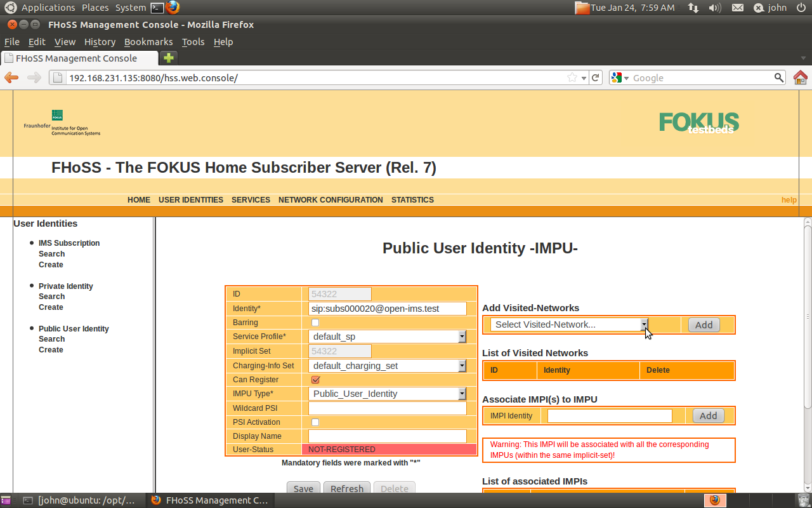Open USER IDENTITIES navigation link

point(191,199)
